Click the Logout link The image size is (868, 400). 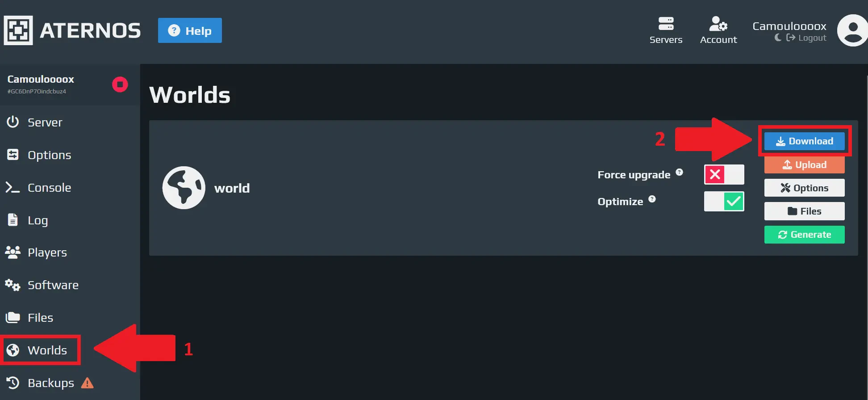[x=807, y=38]
